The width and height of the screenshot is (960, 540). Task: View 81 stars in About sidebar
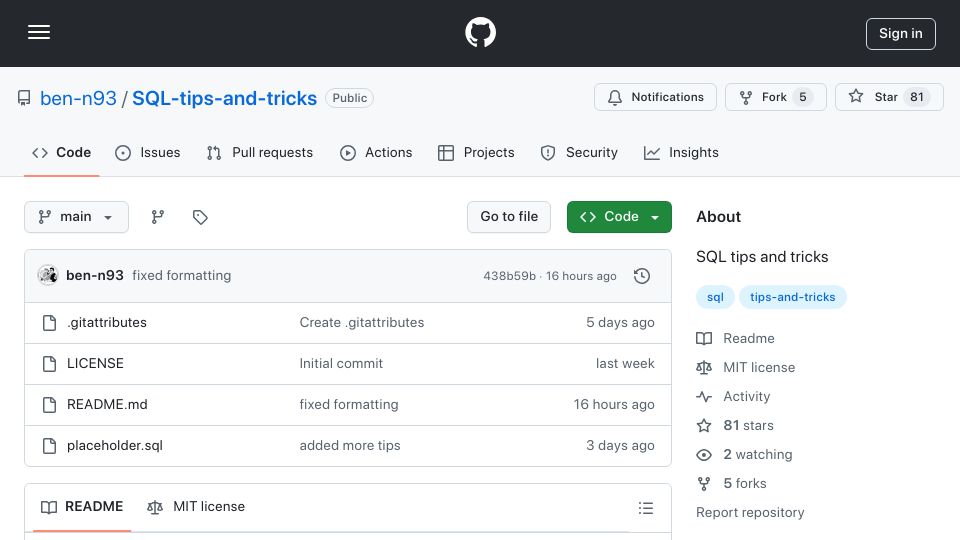pyautogui.click(x=735, y=426)
